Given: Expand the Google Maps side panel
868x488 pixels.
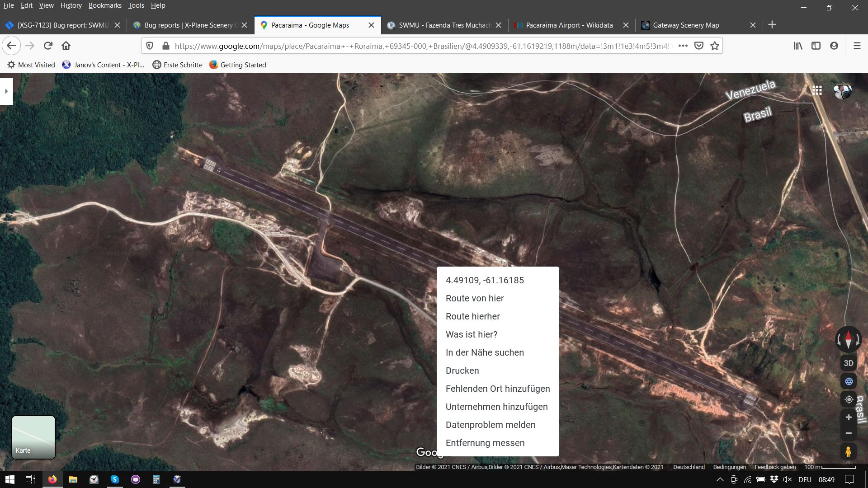Looking at the screenshot, I should tap(6, 91).
